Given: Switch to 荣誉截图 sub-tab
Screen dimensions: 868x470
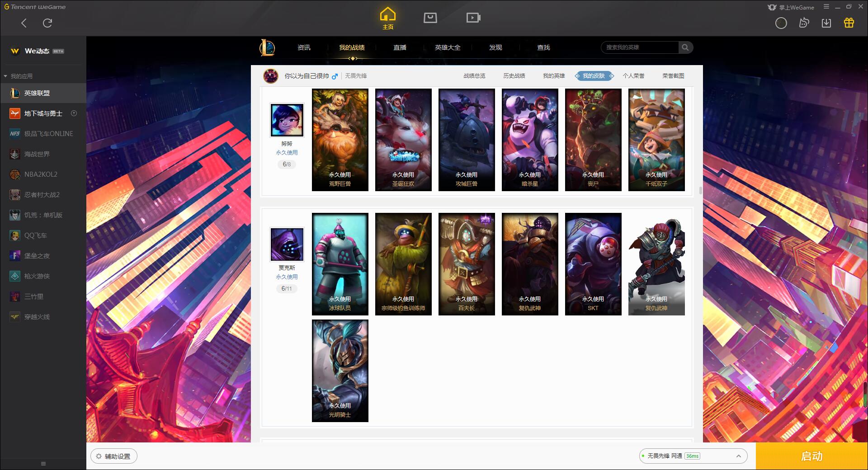Looking at the screenshot, I should click(x=673, y=76).
